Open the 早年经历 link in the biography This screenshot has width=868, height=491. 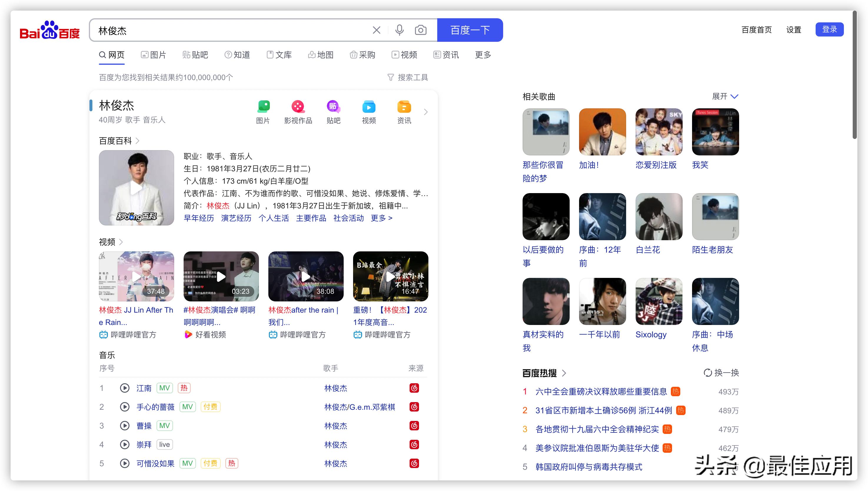[x=198, y=218]
